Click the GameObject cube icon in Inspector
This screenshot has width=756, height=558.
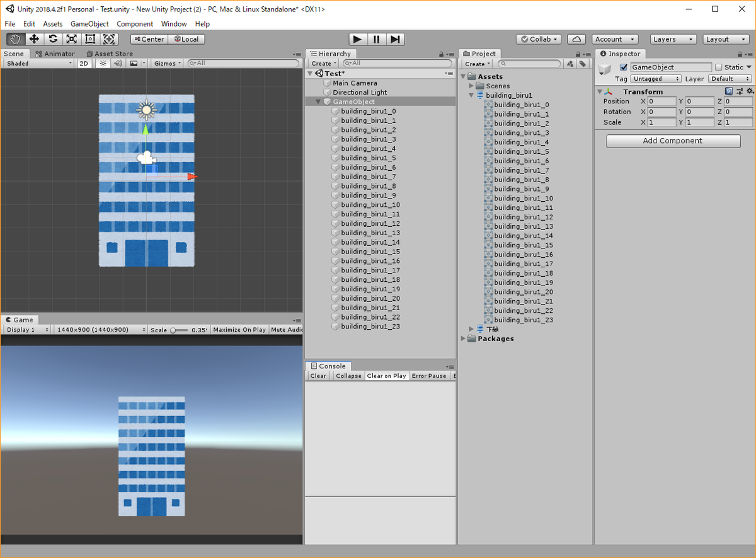(605, 69)
